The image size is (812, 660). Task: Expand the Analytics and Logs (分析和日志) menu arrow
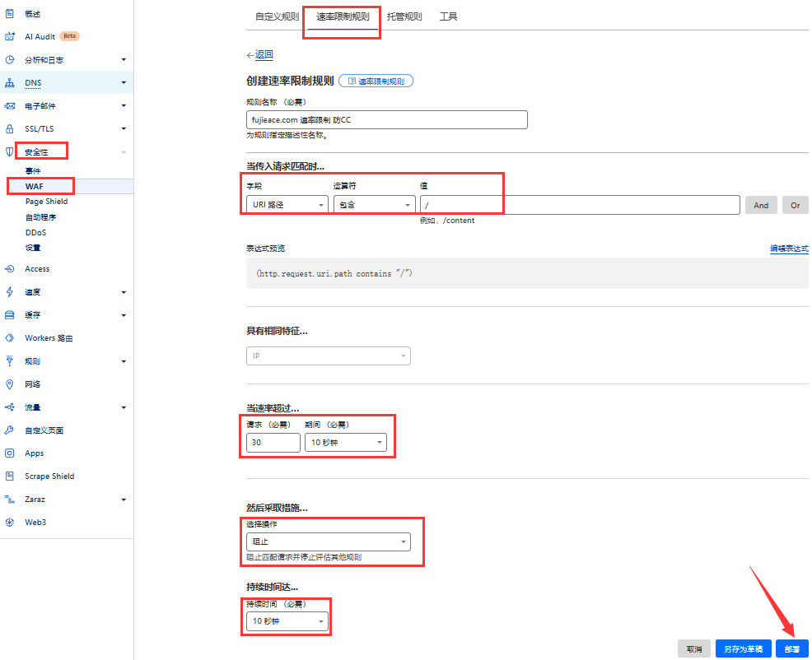pos(124,60)
